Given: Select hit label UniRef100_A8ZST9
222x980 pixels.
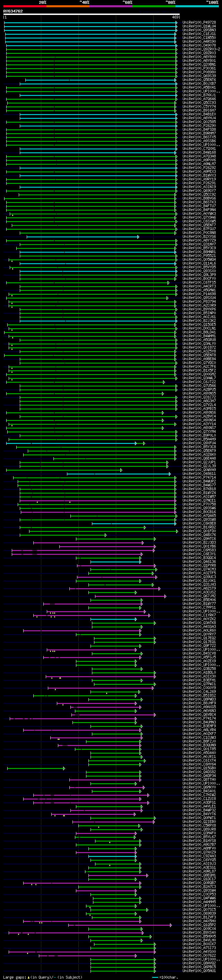Looking at the screenshot, I should click(199, 589).
